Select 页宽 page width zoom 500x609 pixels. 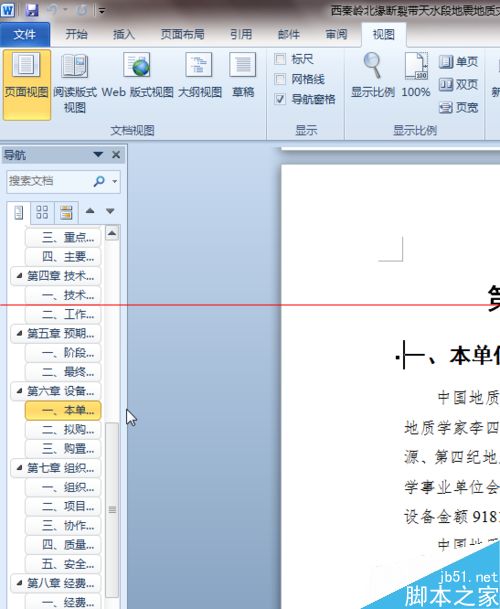pos(458,107)
